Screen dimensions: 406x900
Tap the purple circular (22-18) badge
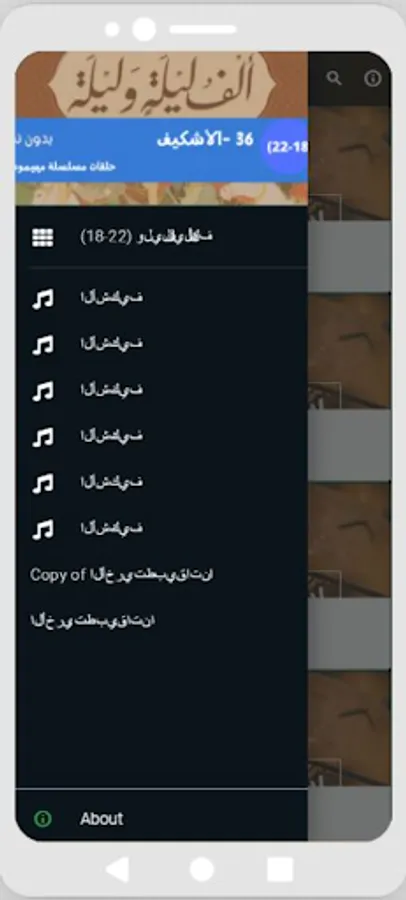(286, 147)
